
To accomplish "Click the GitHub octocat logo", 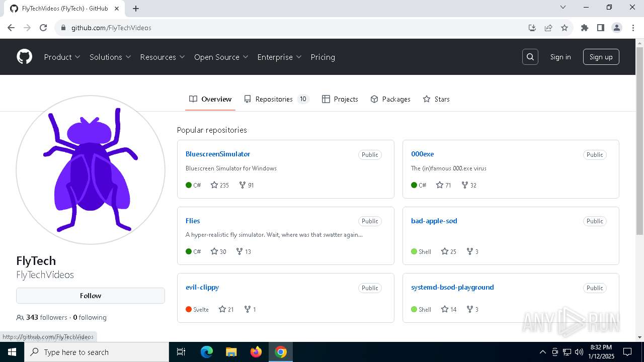I will coord(24,57).
